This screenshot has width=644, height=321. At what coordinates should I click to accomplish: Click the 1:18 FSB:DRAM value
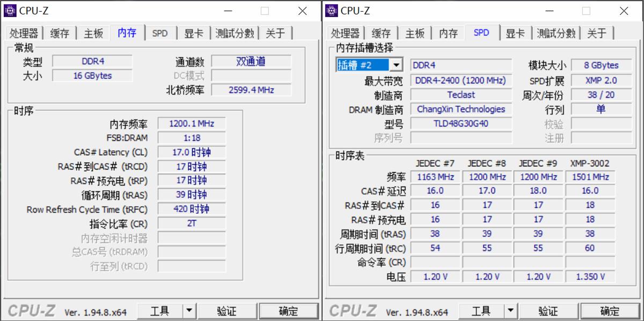[192, 138]
